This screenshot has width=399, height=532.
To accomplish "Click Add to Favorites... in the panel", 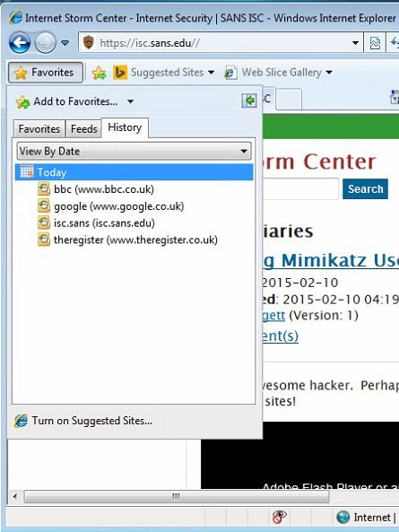I will click(x=66, y=101).
